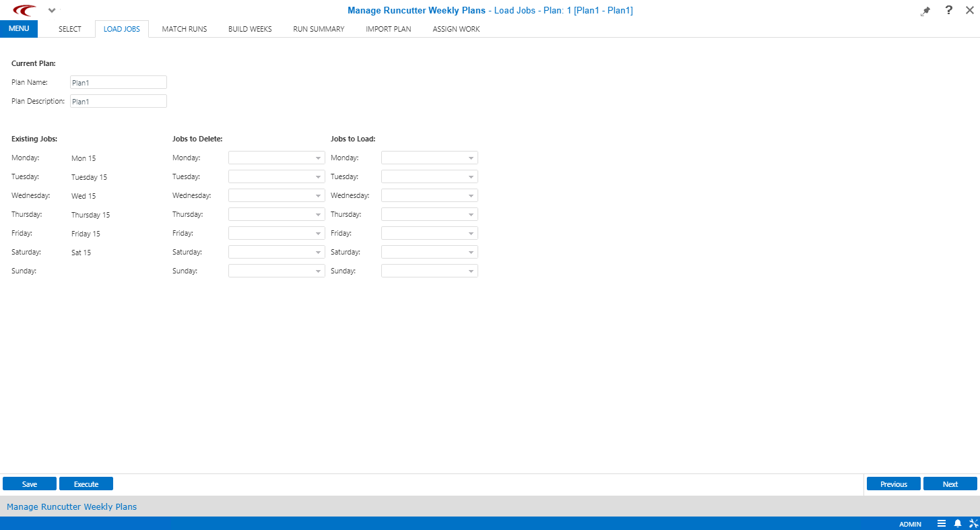Open the hamburger menu on the status bar

[x=942, y=523]
